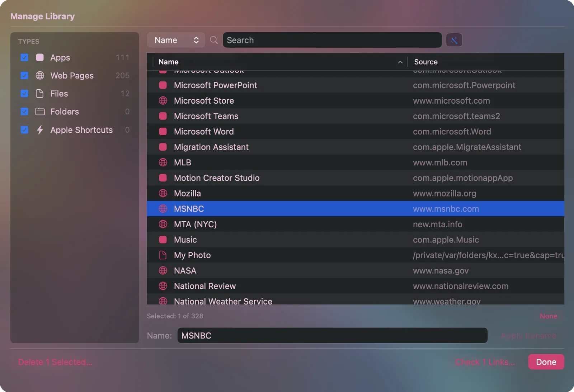The height and width of the screenshot is (392, 574).
Task: Click the www.msnbc.com source cell
Action: pos(446,209)
